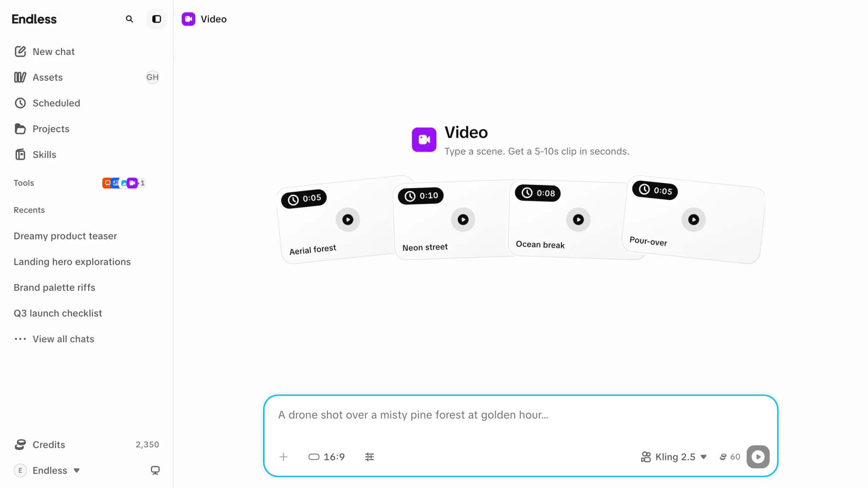
Task: Open the Kling 2.5 model dropdown
Action: (x=673, y=457)
